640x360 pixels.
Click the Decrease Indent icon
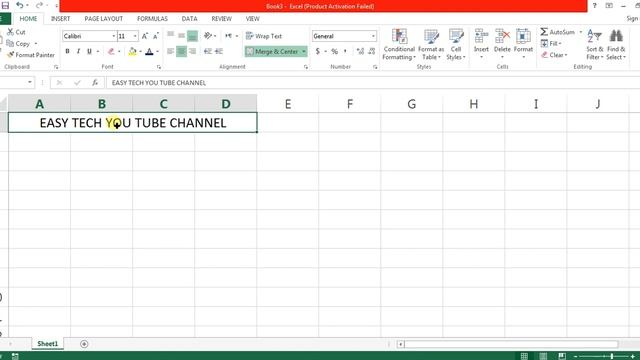click(x=208, y=51)
